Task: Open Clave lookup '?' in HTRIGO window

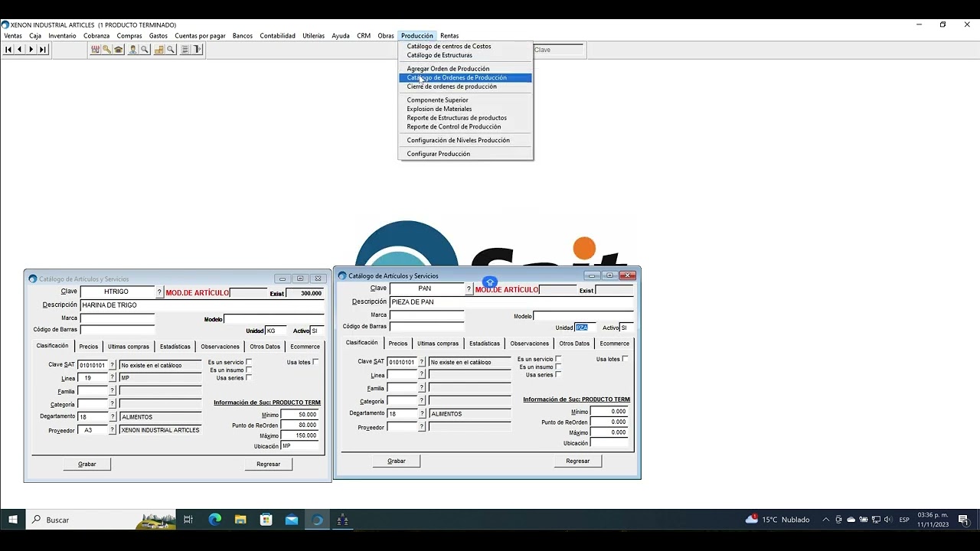Action: point(159,292)
